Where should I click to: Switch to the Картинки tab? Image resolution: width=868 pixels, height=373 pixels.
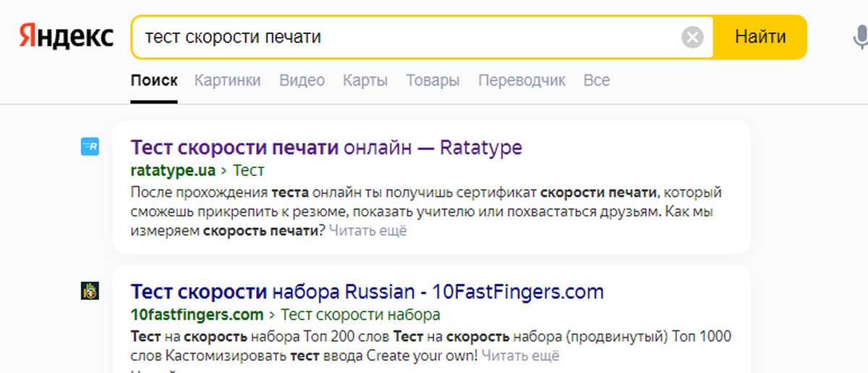(x=228, y=80)
